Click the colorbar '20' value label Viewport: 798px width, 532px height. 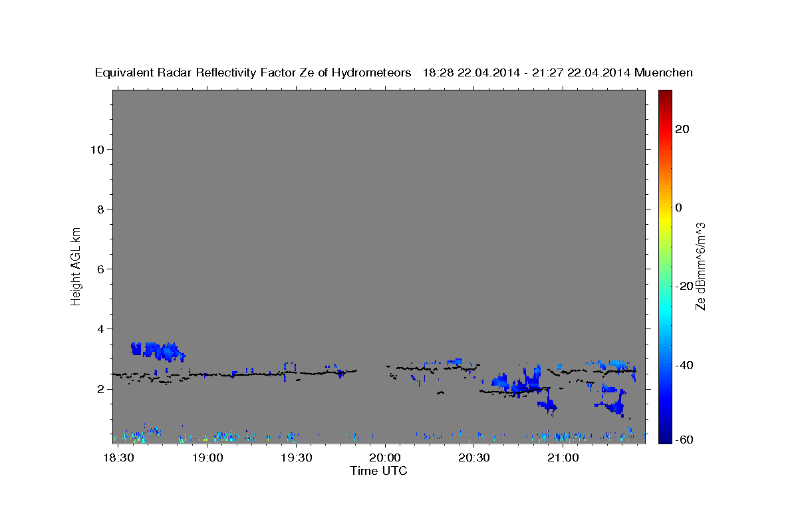click(682, 129)
